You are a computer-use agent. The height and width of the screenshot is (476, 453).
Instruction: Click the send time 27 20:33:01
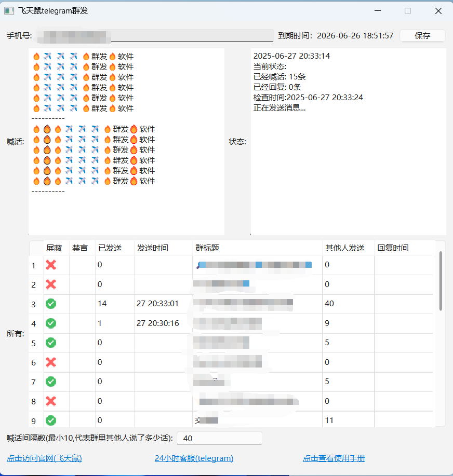157,304
